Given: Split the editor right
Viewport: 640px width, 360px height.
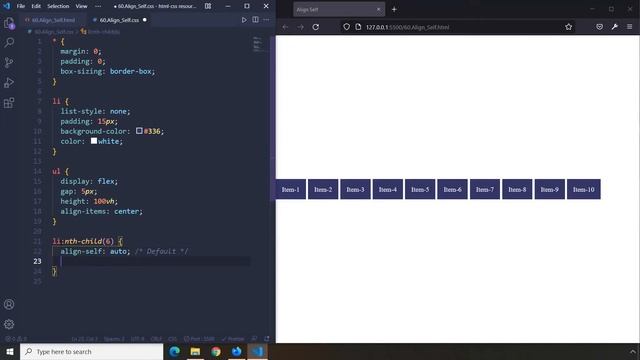Looking at the screenshot, I should [x=255, y=20].
